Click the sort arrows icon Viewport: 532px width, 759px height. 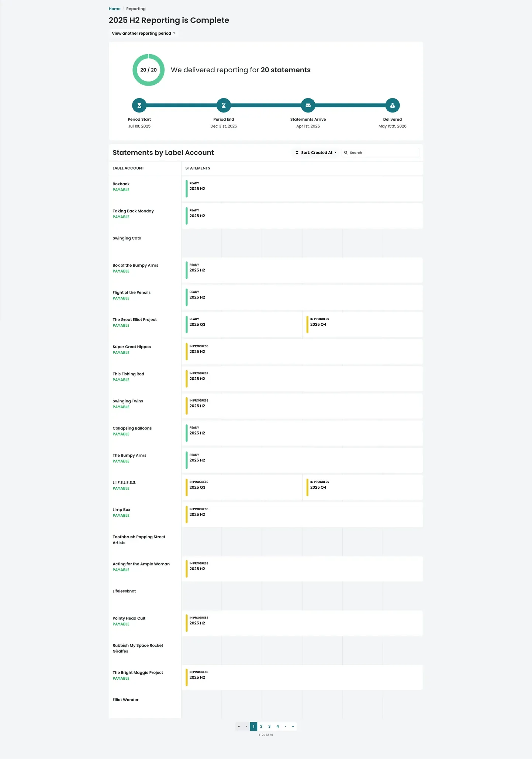[297, 153]
